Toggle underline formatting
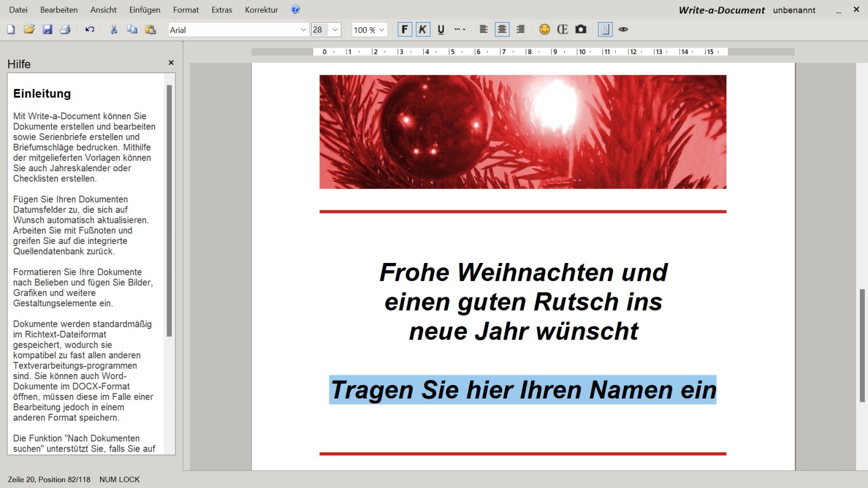 [441, 30]
